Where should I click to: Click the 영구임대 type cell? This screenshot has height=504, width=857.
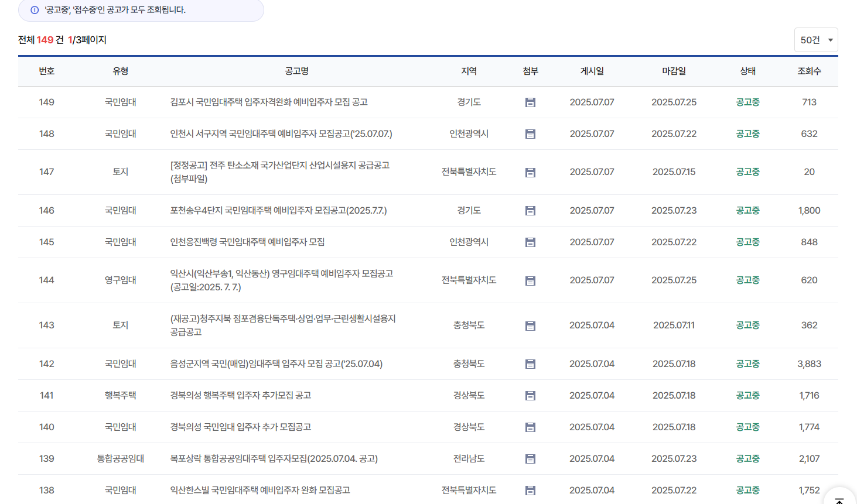point(121,280)
